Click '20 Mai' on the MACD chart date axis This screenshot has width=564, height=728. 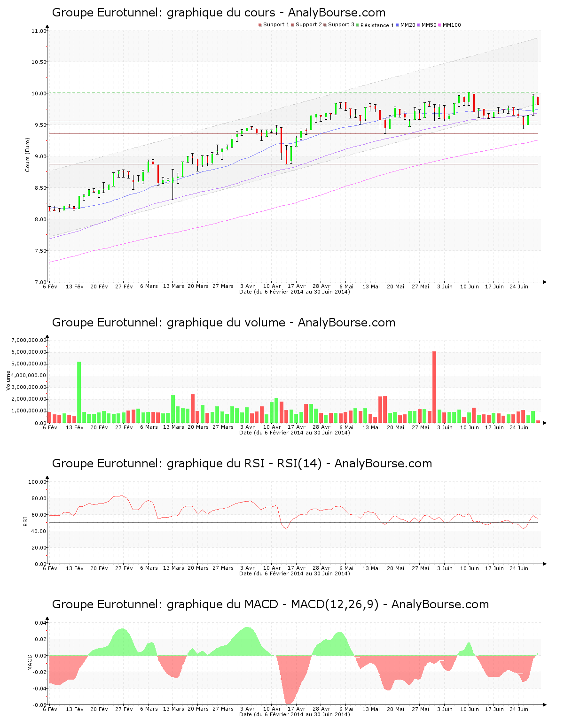coord(396,709)
